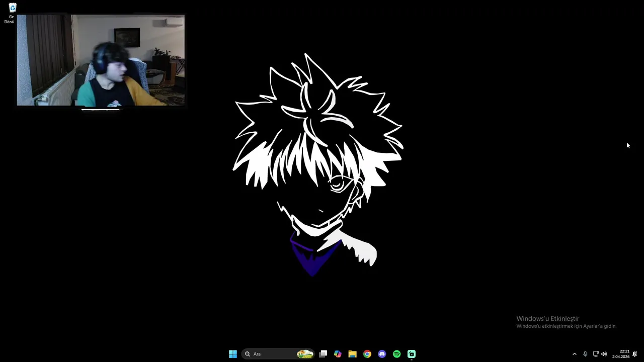Open File Explorer from the taskbar
The height and width of the screenshot is (362, 644).
click(x=352, y=354)
